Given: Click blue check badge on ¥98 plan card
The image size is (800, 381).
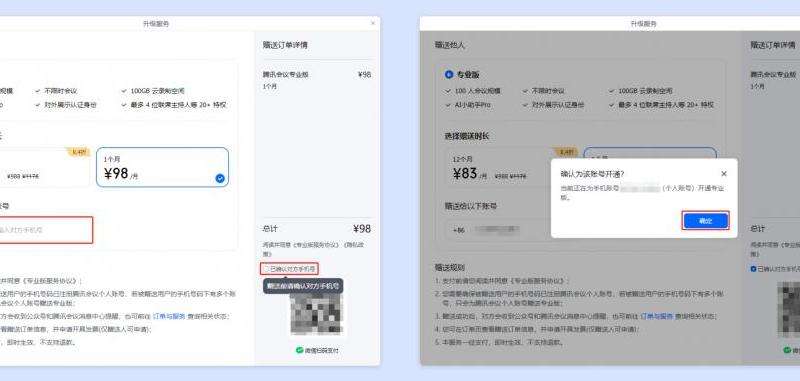Looking at the screenshot, I should tap(220, 178).
